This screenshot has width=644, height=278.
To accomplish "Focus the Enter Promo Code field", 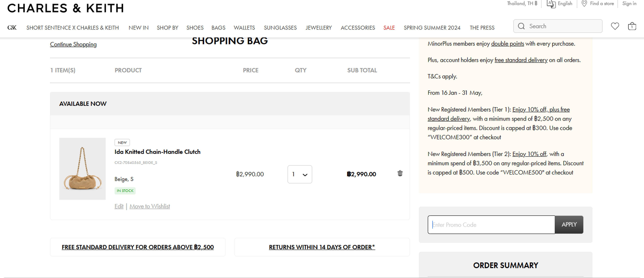I will point(491,225).
